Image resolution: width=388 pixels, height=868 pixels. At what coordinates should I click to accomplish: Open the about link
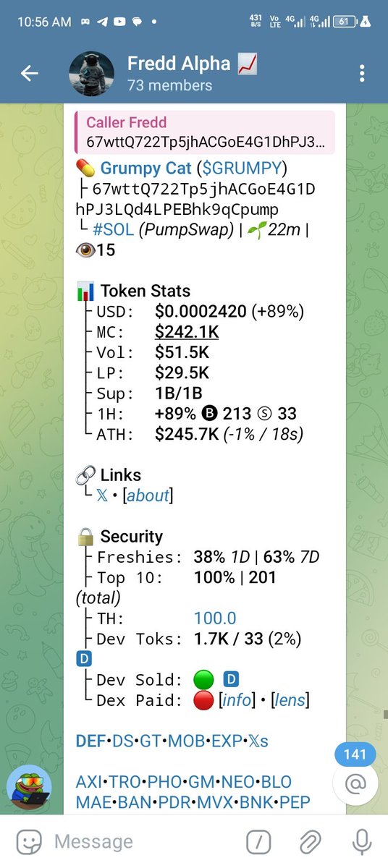148,495
